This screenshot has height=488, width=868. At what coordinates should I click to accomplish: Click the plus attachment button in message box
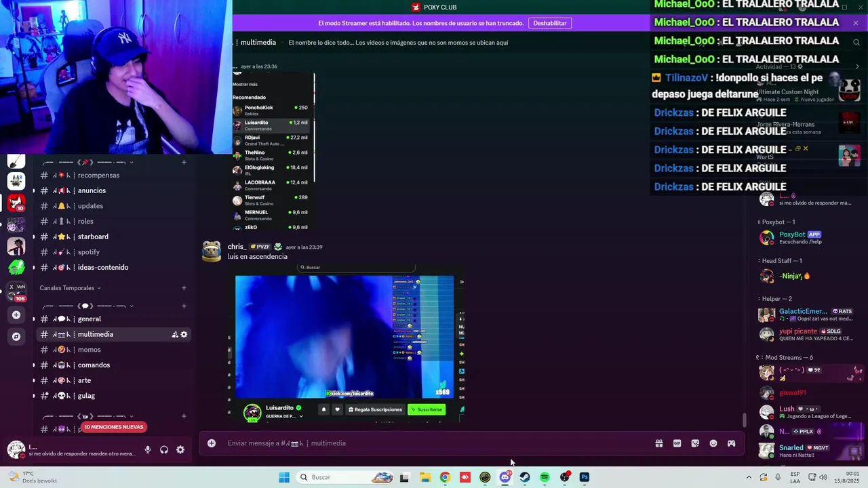pyautogui.click(x=212, y=443)
